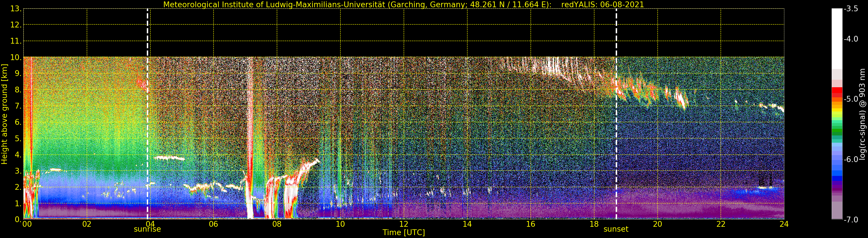Click the '10' time axis tick label

340,224
